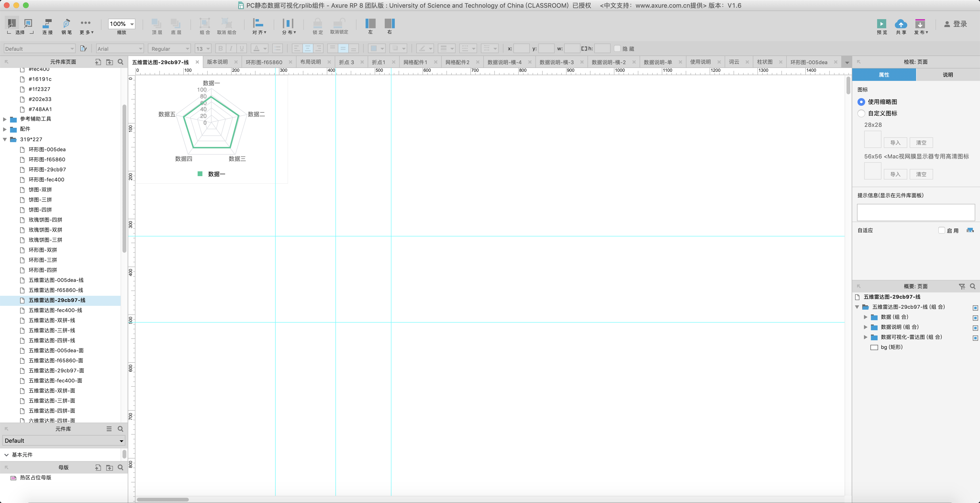Image resolution: width=980 pixels, height=503 pixels.
Task: Click the Preview (预览) icon
Action: (881, 24)
